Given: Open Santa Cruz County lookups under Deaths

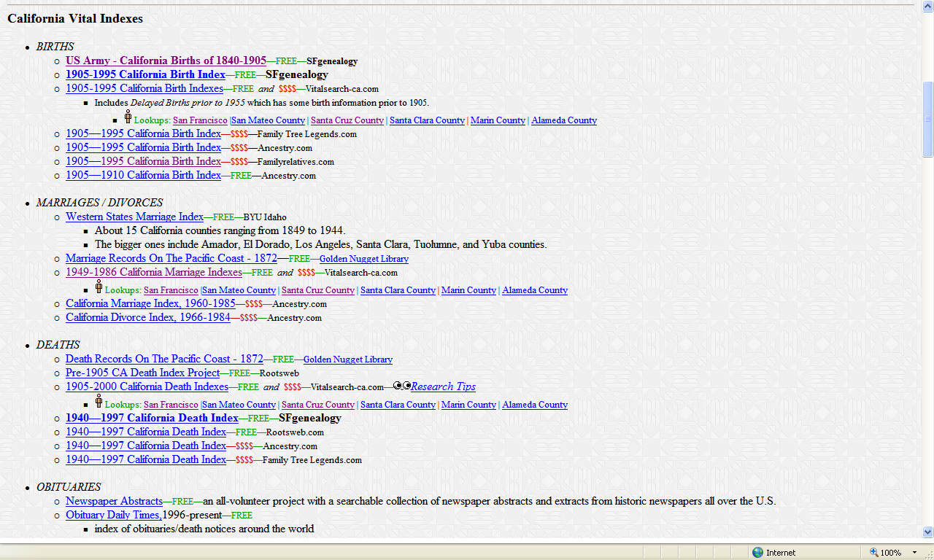Looking at the screenshot, I should point(318,405).
